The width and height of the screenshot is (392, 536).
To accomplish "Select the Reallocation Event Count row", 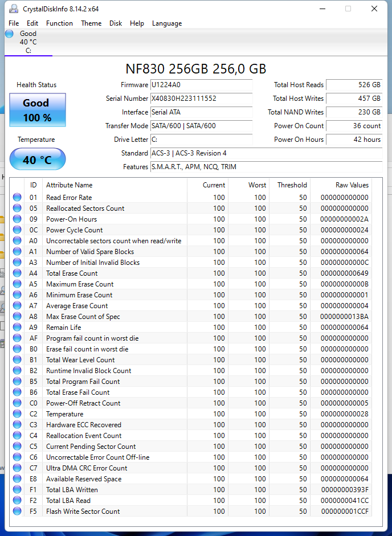I will pos(191,436).
